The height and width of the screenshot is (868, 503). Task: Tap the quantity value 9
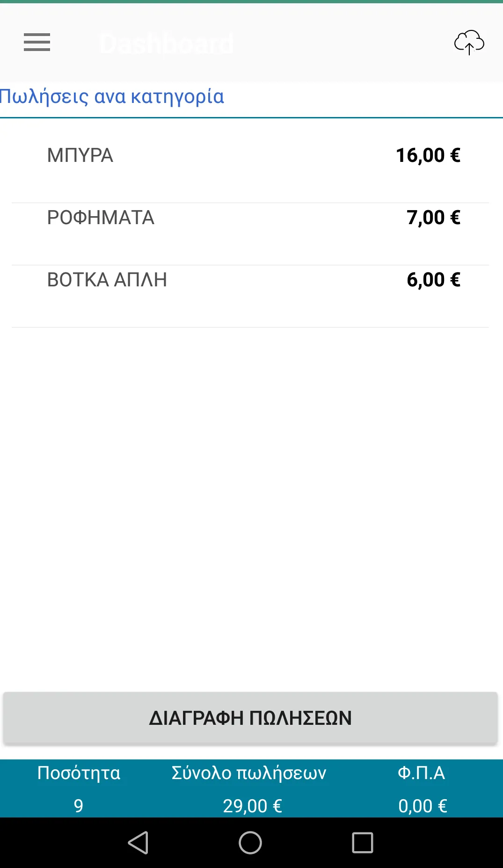(x=79, y=806)
